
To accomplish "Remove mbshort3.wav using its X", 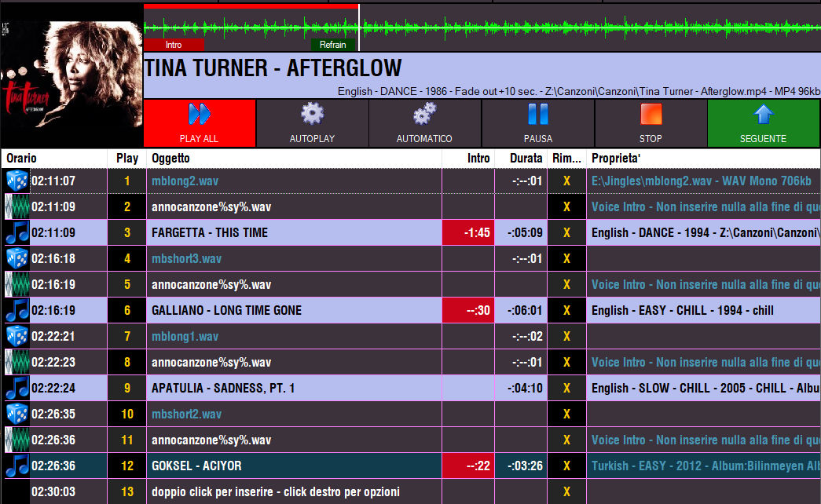I will [x=566, y=258].
